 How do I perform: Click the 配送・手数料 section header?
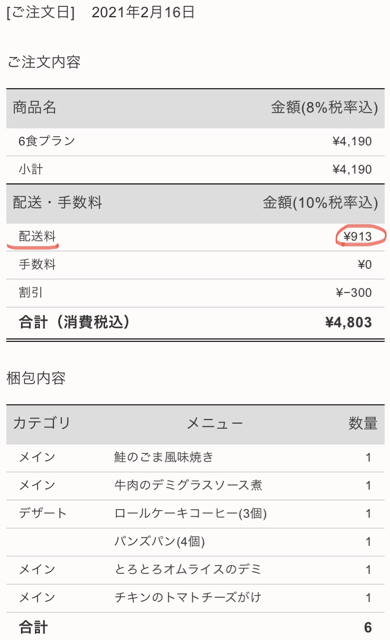click(57, 202)
